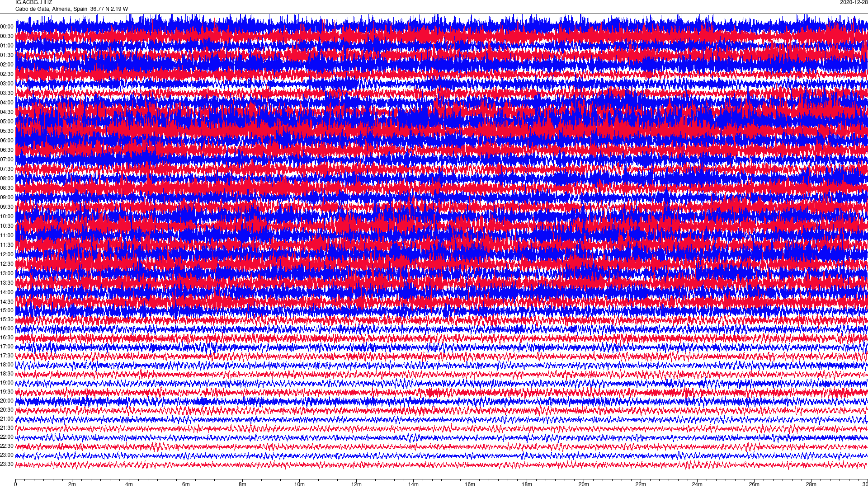Choose the 05:00 row label

point(7,122)
